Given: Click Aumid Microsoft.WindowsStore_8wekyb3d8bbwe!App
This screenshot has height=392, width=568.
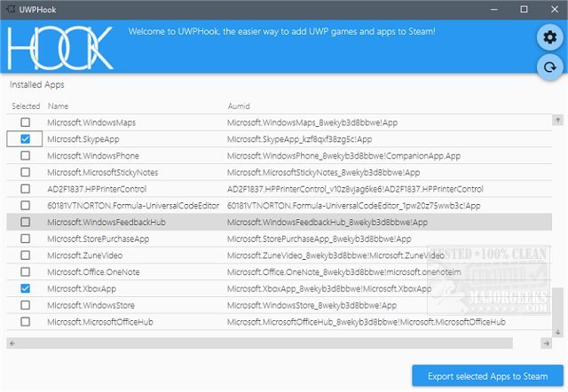Looking at the screenshot, I should click(x=312, y=305).
